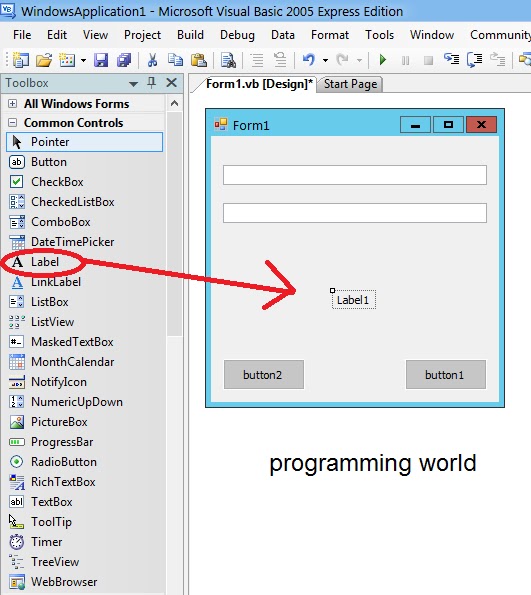
Task: Click the Save All toolbar icon
Action: coord(124,60)
